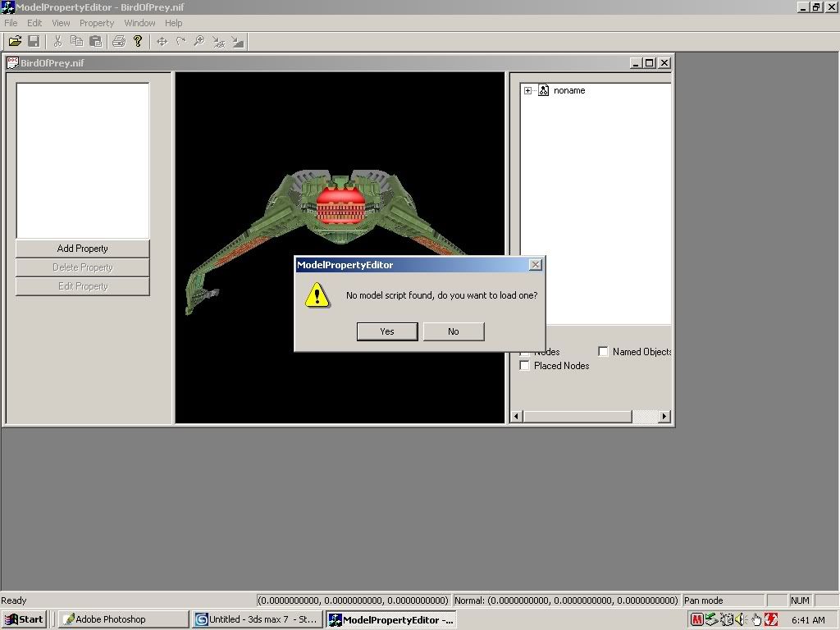Click the green arrow hardware tray icon
The image size is (840, 630).
(x=711, y=620)
